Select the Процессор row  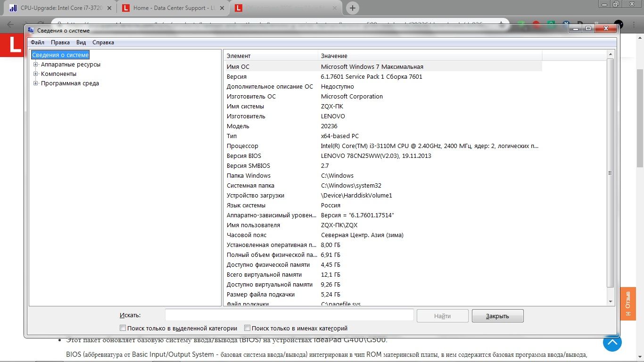(382, 146)
